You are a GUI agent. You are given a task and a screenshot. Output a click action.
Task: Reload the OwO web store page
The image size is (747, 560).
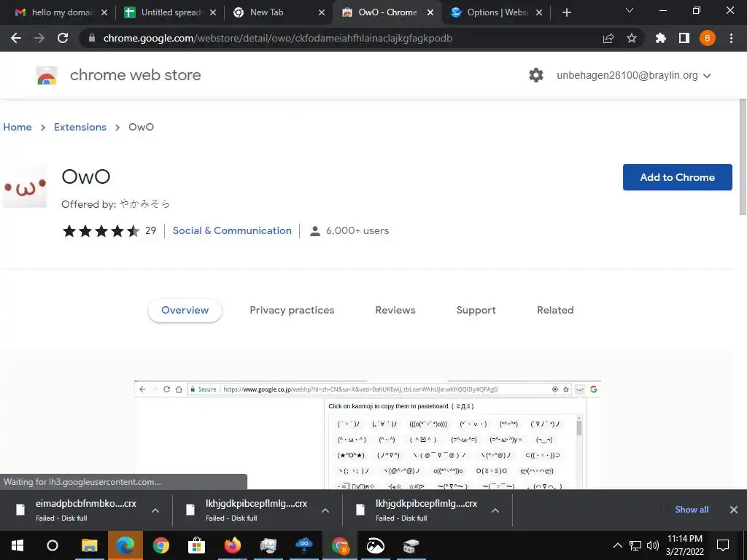(x=63, y=38)
